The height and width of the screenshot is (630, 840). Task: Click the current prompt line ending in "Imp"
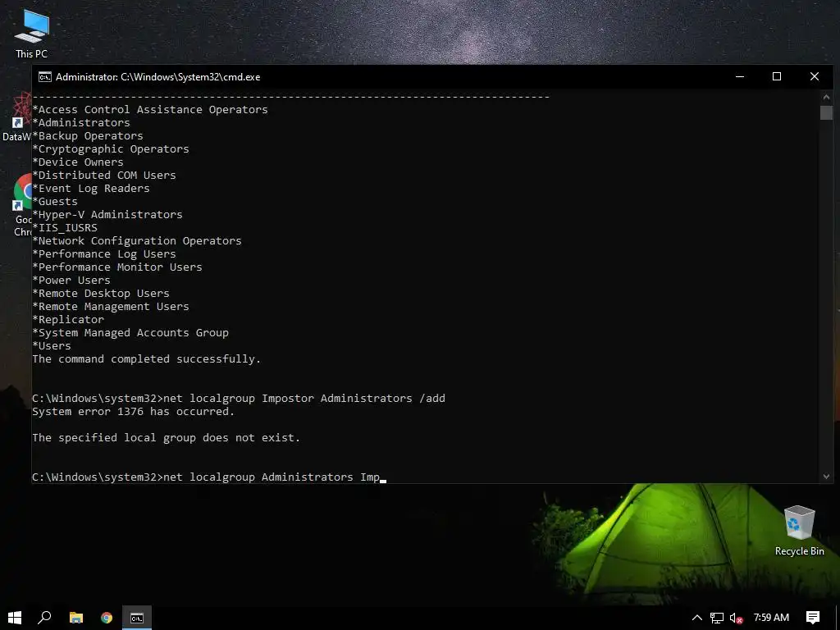[209, 477]
